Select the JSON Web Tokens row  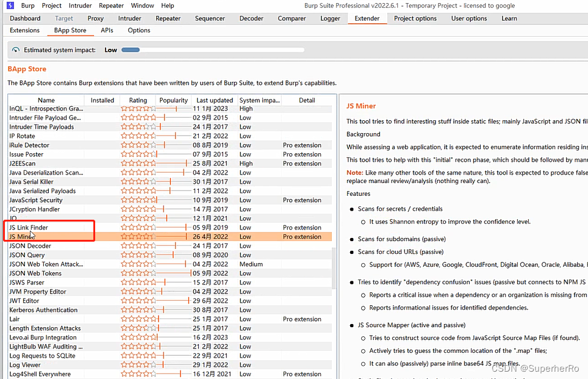pyautogui.click(x=170, y=273)
